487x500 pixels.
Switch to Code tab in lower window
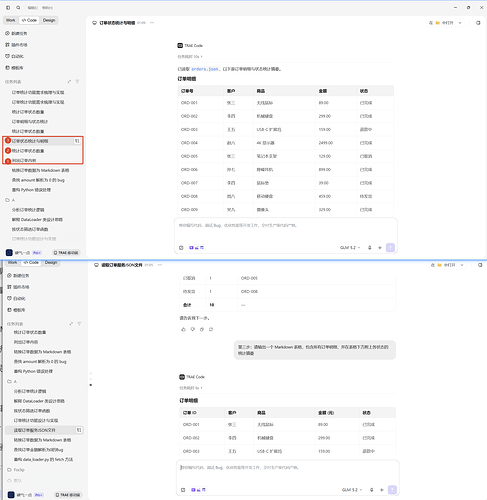click(31, 263)
